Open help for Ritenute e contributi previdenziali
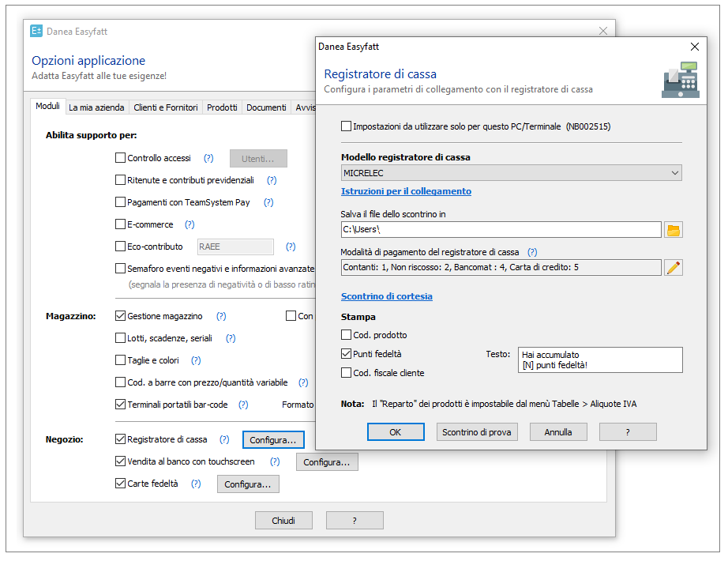 (x=272, y=180)
